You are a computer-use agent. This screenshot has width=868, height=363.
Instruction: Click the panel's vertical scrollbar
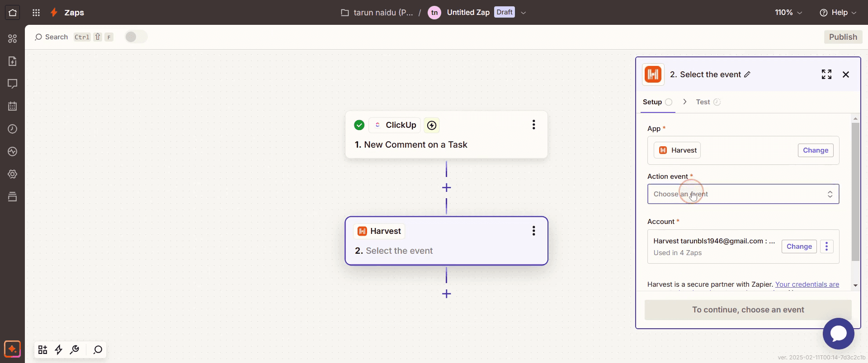click(x=855, y=192)
